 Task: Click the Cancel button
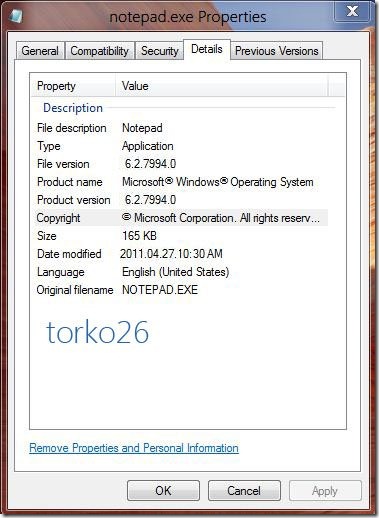point(244,490)
